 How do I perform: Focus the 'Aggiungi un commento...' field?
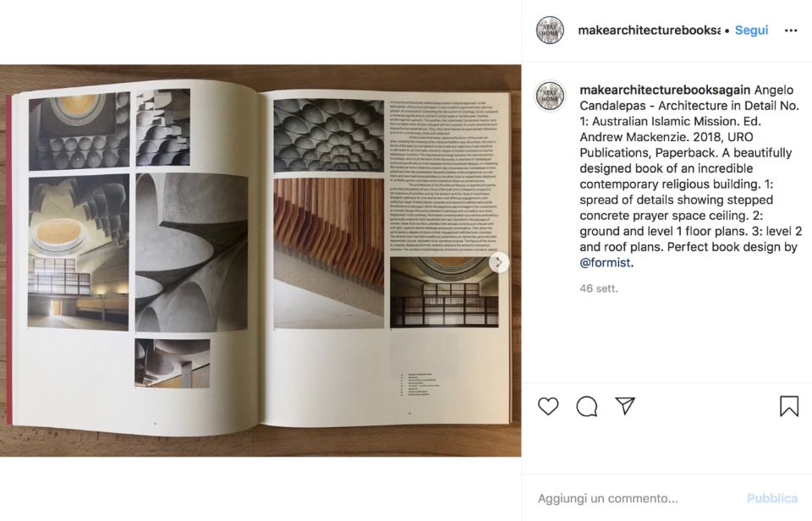point(634,498)
